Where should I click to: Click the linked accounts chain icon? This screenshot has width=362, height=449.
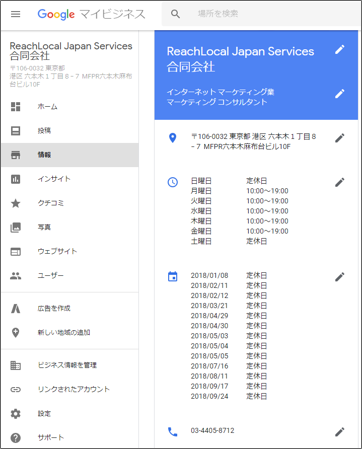16,389
